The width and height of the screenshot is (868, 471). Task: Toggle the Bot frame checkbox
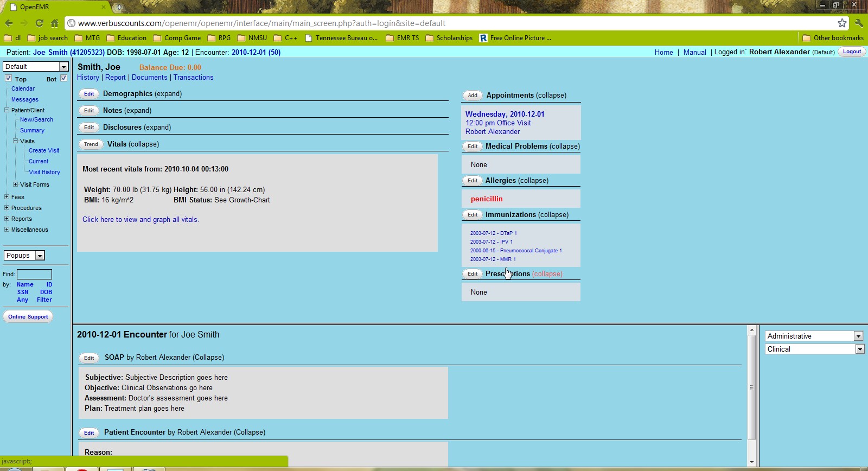[63, 78]
